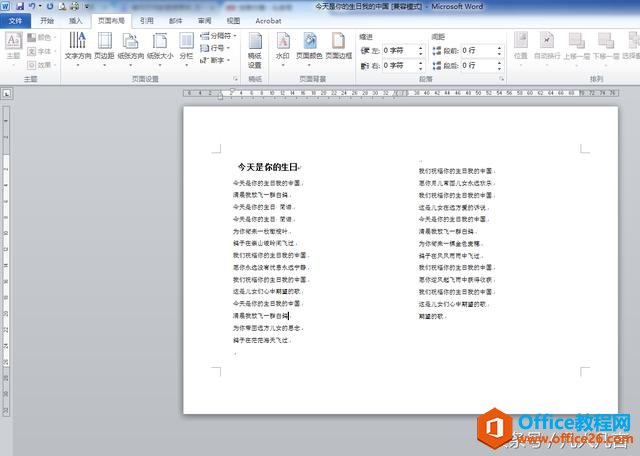640x456 pixels.
Task: Open the 分隔符 (Breaks) dropdown
Action: 218,36
